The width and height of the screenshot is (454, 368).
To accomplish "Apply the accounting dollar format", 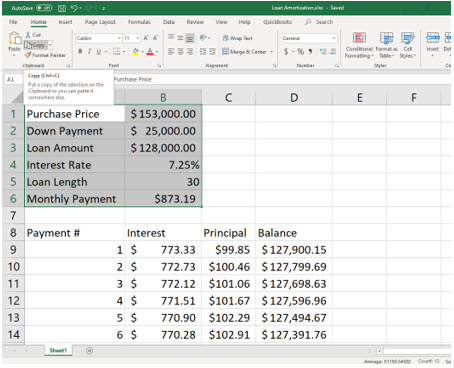I will click(x=286, y=51).
